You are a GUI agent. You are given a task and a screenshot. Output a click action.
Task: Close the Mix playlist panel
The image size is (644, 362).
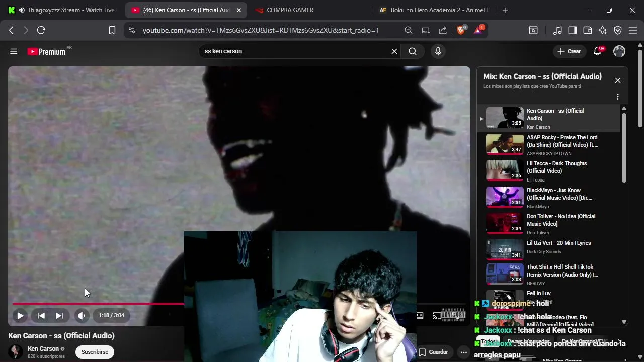[x=618, y=80]
